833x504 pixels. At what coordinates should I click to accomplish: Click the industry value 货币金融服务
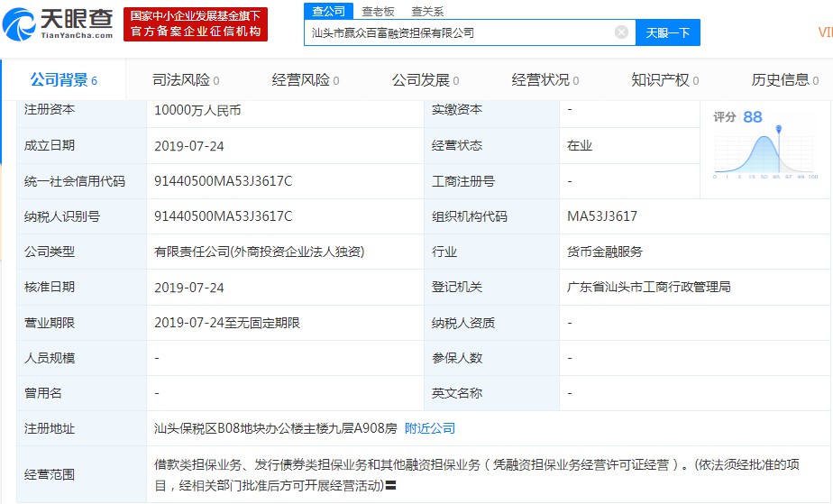(605, 252)
